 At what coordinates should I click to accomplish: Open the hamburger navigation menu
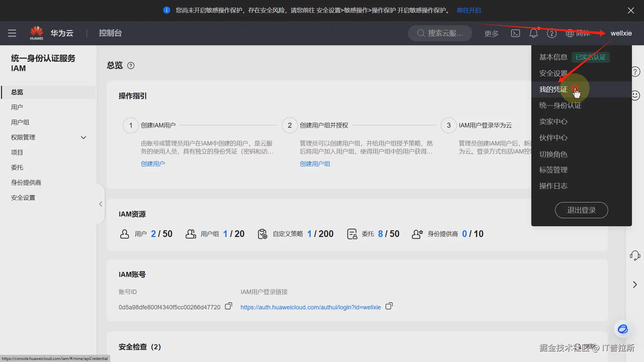pos(12,33)
